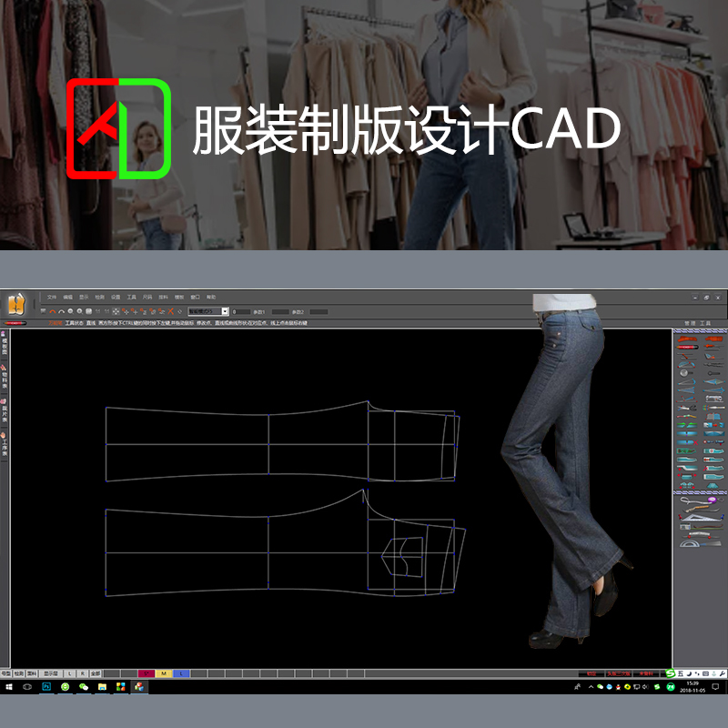Switch to the 裁片表 side tab

pyautogui.click(x=5, y=410)
